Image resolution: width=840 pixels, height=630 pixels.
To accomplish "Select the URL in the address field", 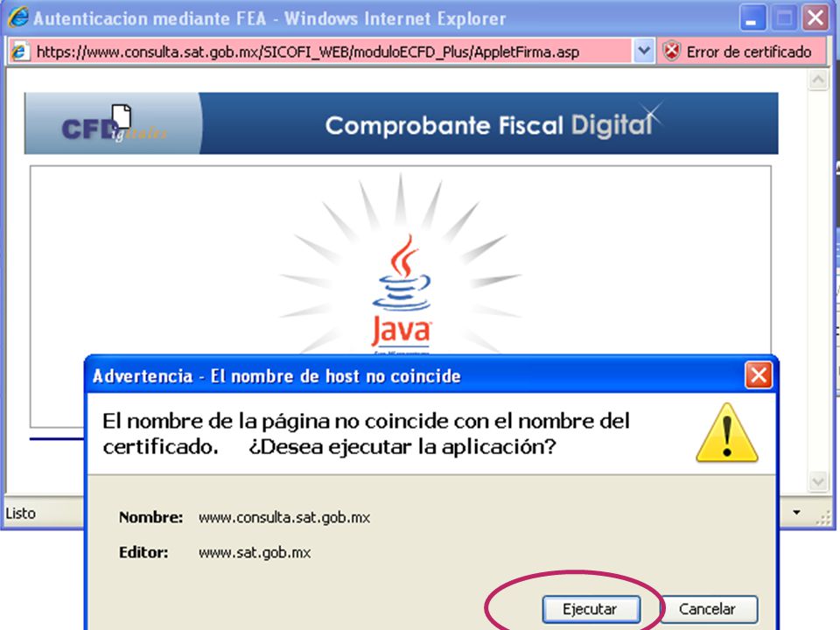I will pos(307,52).
